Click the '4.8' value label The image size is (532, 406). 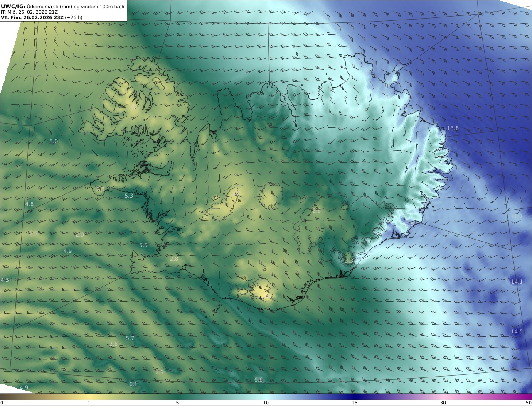click(30, 204)
